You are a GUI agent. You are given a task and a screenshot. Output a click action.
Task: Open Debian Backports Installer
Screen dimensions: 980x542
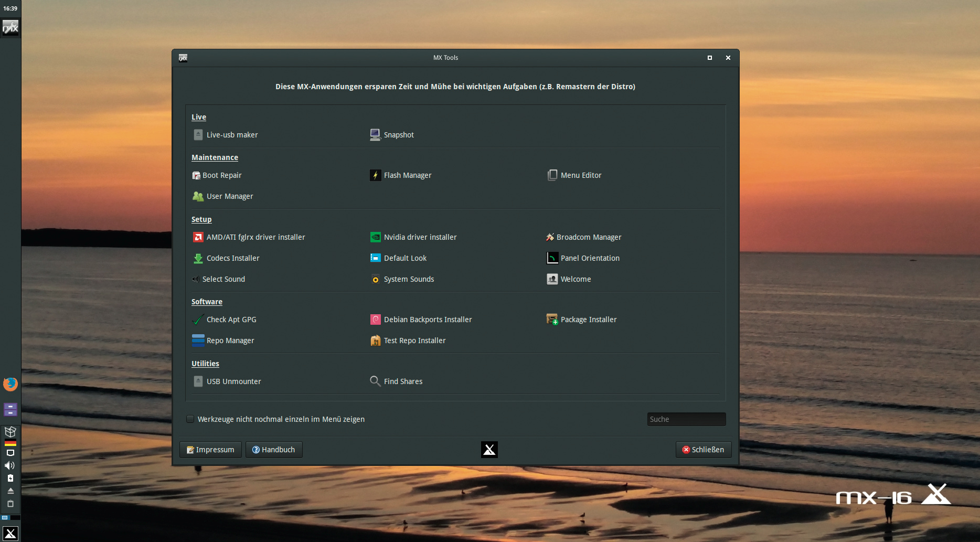pyautogui.click(x=421, y=320)
